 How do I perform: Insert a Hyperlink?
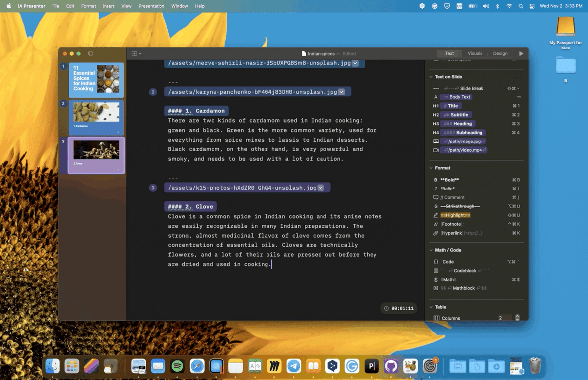click(476, 233)
